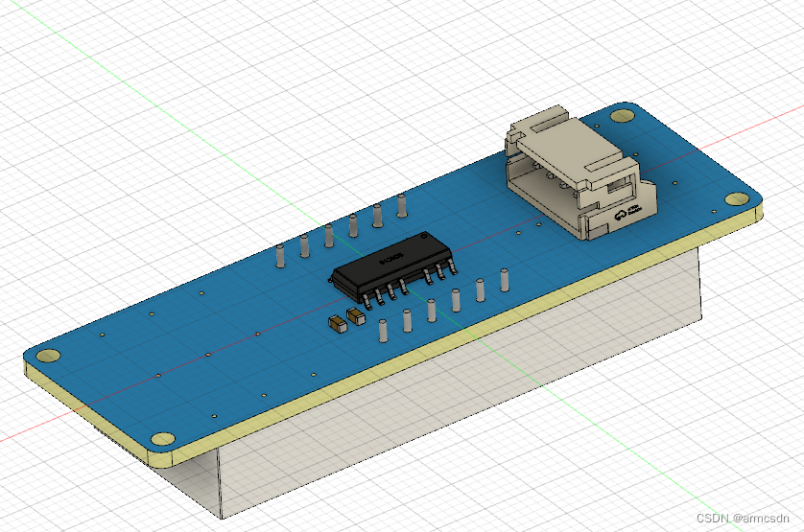Click the logo printed on the connector
Screen dimensions: 804x532
tap(628, 213)
